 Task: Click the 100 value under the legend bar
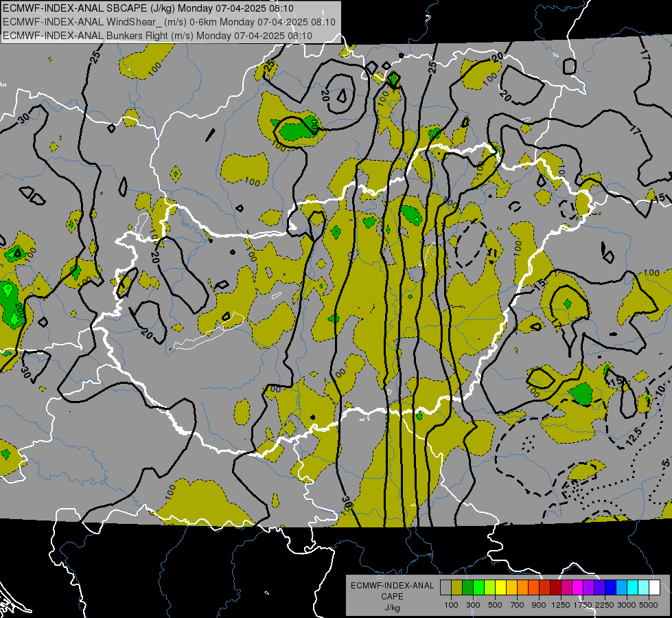click(x=451, y=605)
